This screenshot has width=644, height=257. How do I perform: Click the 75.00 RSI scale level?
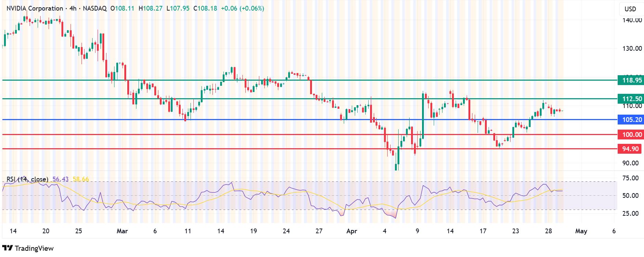pos(630,178)
